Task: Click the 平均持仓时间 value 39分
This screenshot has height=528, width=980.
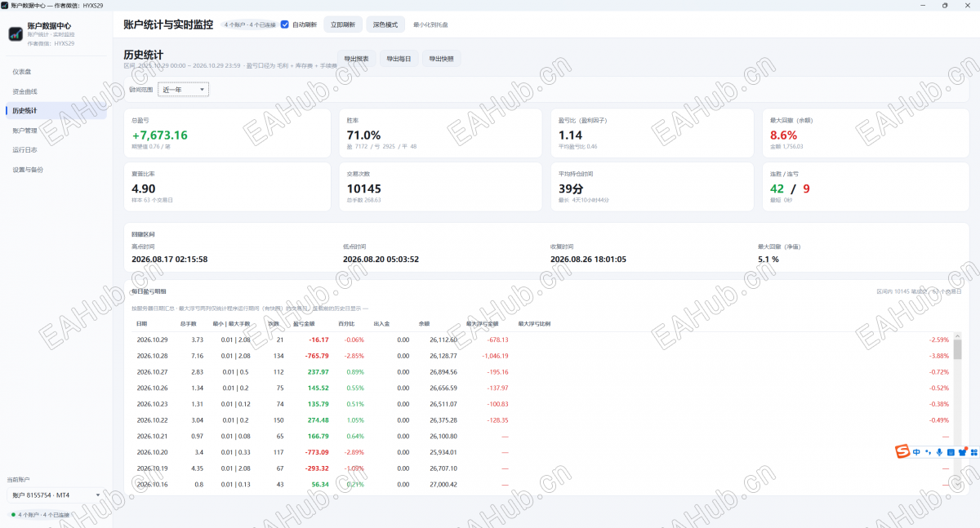Action: (x=571, y=189)
